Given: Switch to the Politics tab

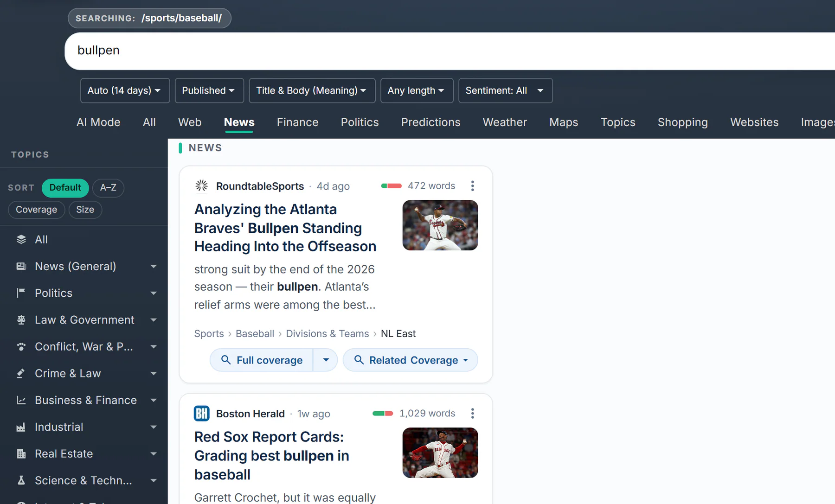Looking at the screenshot, I should (360, 122).
